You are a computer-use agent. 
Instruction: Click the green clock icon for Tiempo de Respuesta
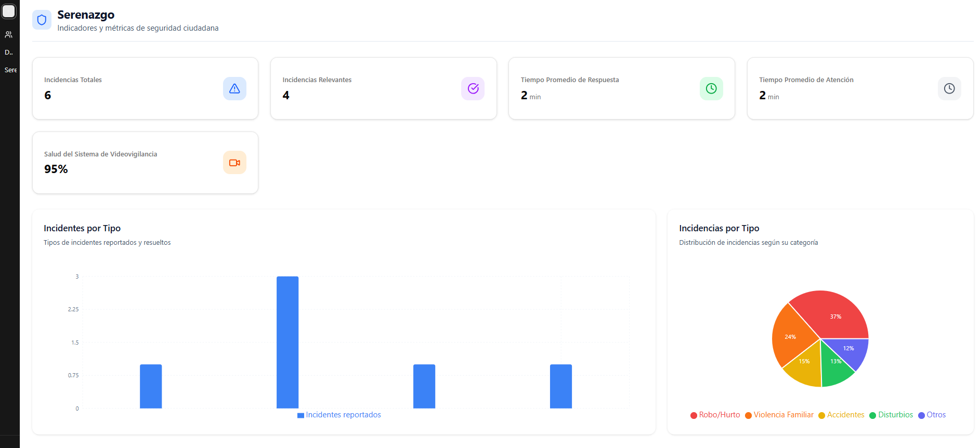[x=711, y=89]
